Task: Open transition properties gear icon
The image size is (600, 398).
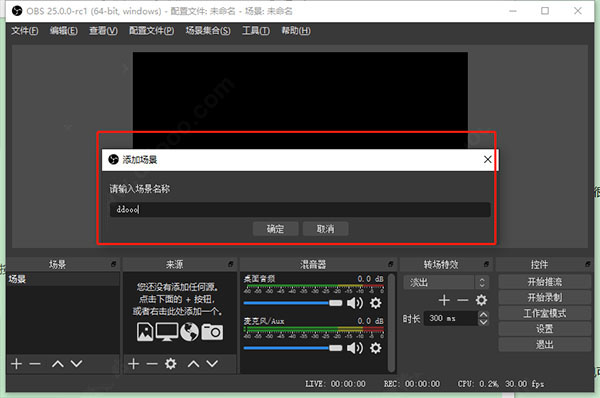Action: point(481,300)
